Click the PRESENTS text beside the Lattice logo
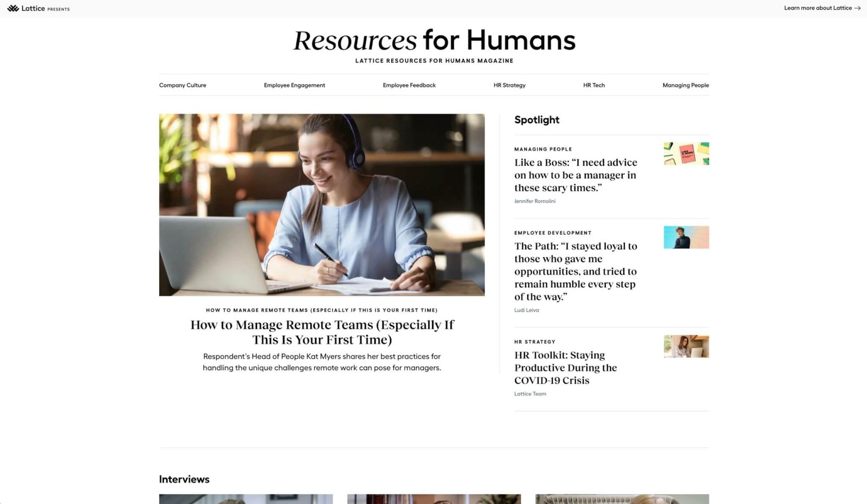The image size is (867, 504). coord(59,9)
